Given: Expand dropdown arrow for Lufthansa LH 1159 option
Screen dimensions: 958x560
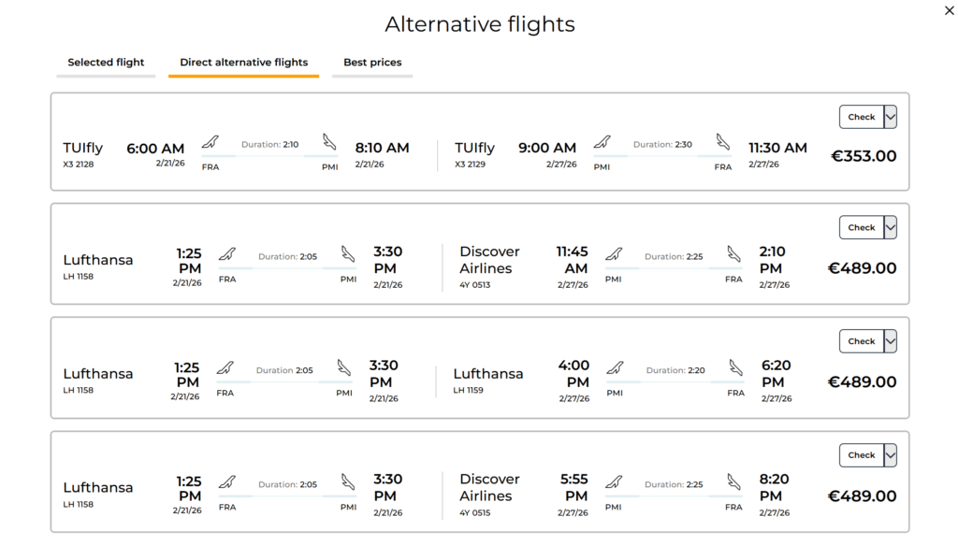Looking at the screenshot, I should [x=890, y=341].
